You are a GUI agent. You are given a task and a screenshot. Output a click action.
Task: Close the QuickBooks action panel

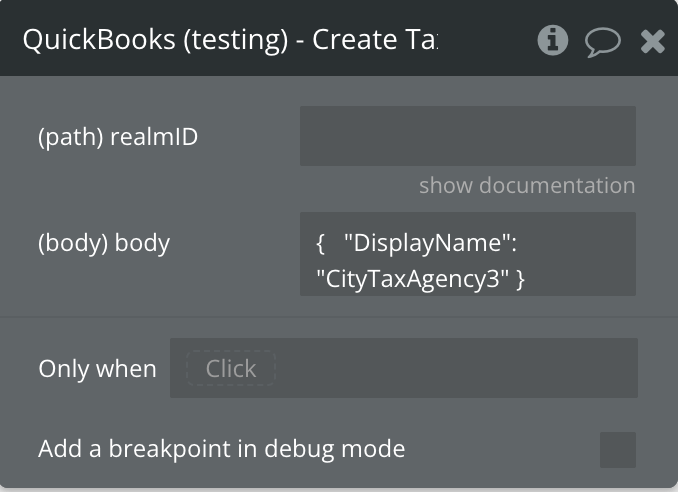click(652, 41)
